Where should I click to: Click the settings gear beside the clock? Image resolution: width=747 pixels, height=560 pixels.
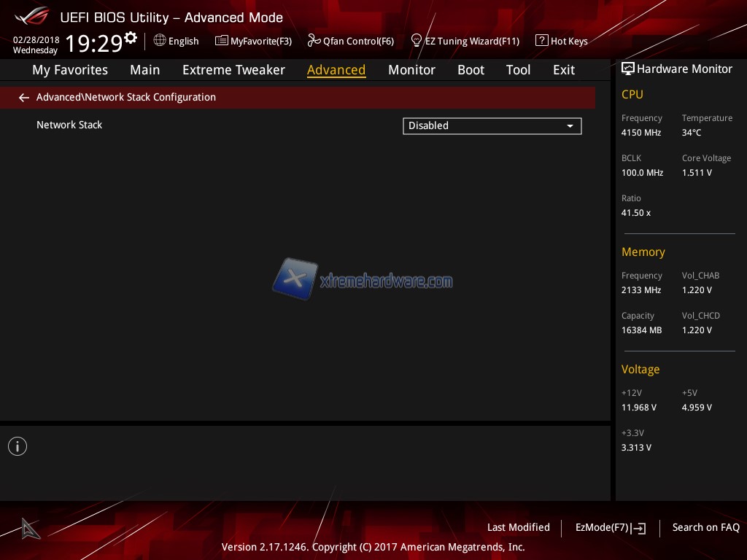point(131,38)
